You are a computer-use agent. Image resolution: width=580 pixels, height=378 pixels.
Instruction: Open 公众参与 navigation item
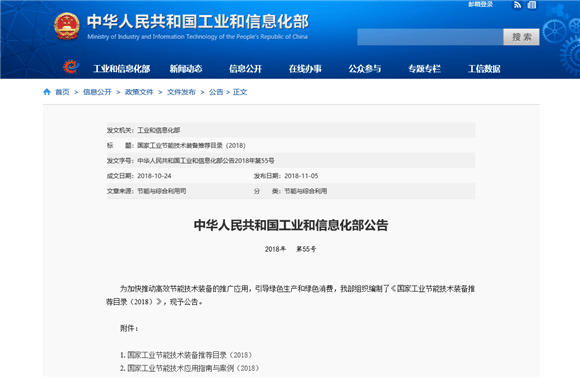point(365,69)
